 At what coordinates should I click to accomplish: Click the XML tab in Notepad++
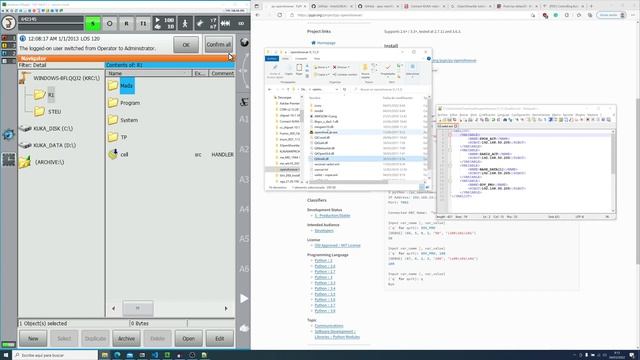[x=447, y=126]
